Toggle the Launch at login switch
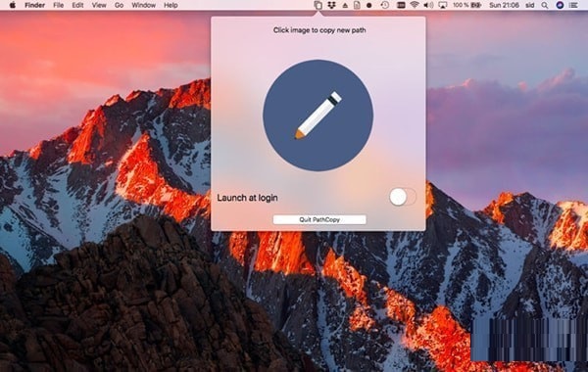This screenshot has width=588, height=372. (403, 197)
